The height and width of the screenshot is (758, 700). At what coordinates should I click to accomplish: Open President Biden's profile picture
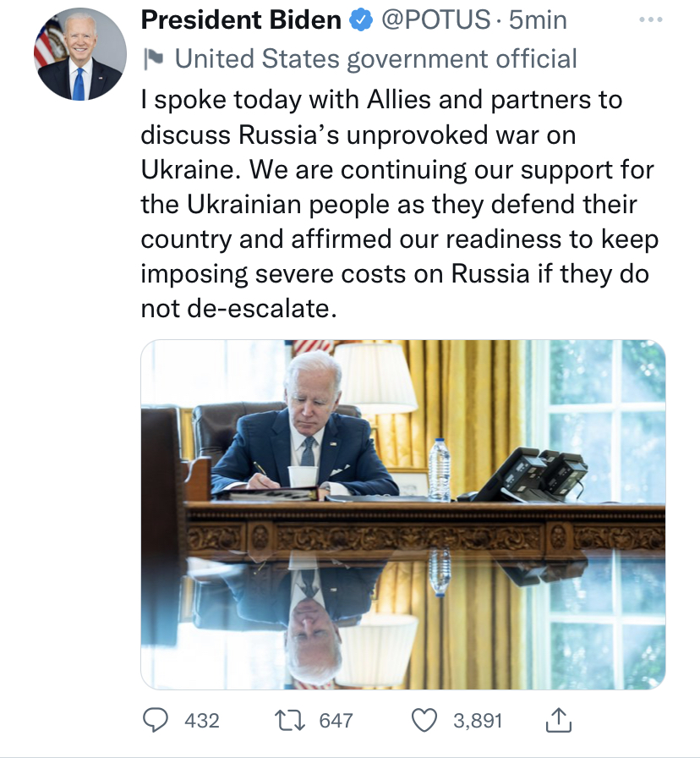(x=79, y=55)
